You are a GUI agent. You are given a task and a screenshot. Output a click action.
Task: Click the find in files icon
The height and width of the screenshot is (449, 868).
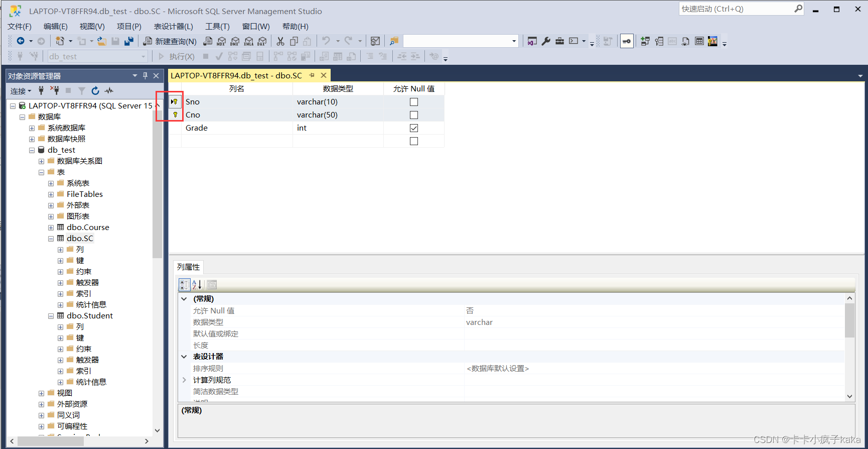(x=394, y=41)
